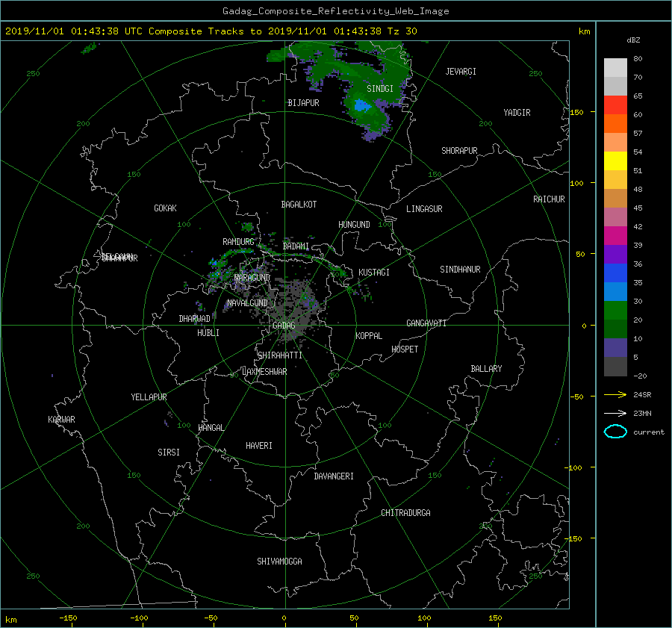Click the cyan ellipse current-track legend icon

point(615,432)
